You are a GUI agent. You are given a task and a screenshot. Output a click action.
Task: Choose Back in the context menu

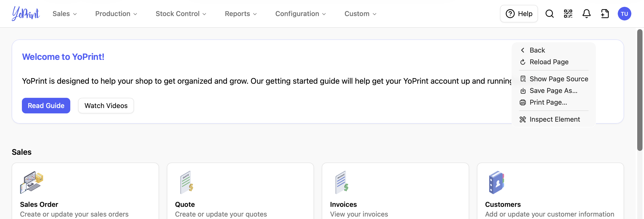pos(554,50)
